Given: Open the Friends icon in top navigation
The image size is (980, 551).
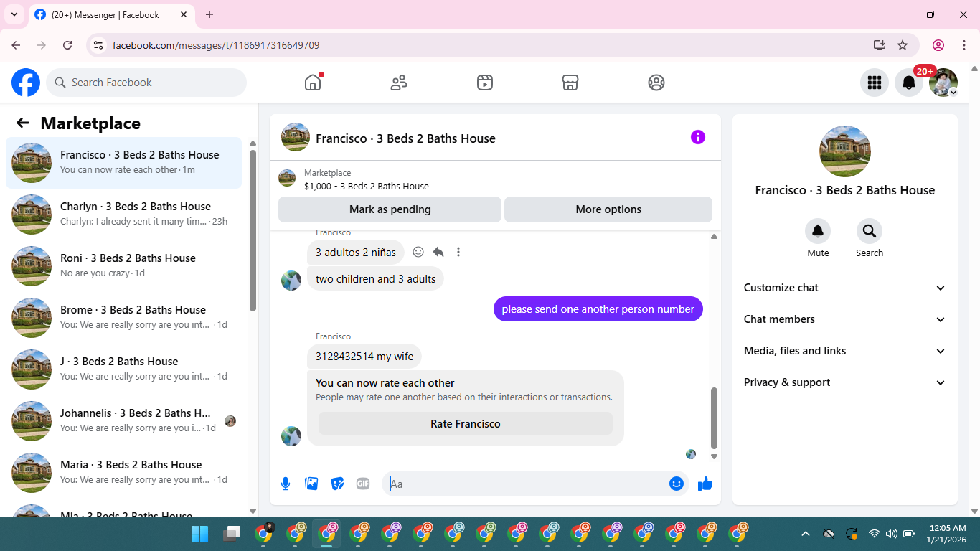Looking at the screenshot, I should (399, 83).
